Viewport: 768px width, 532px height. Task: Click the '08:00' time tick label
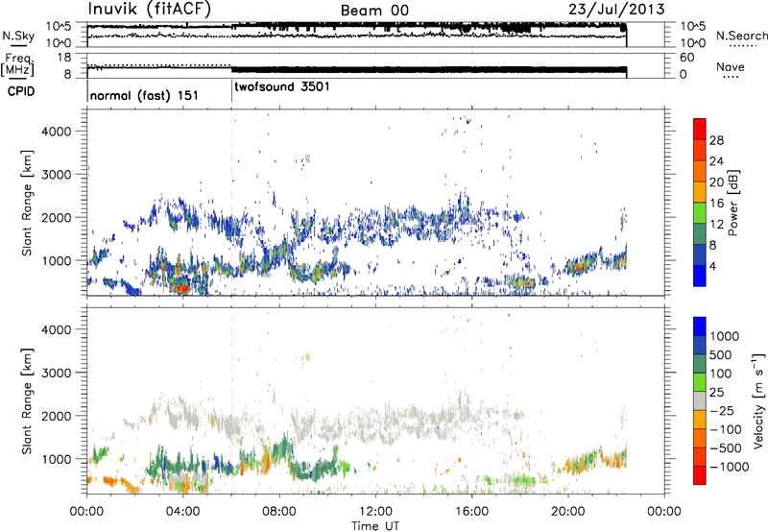[x=279, y=512]
